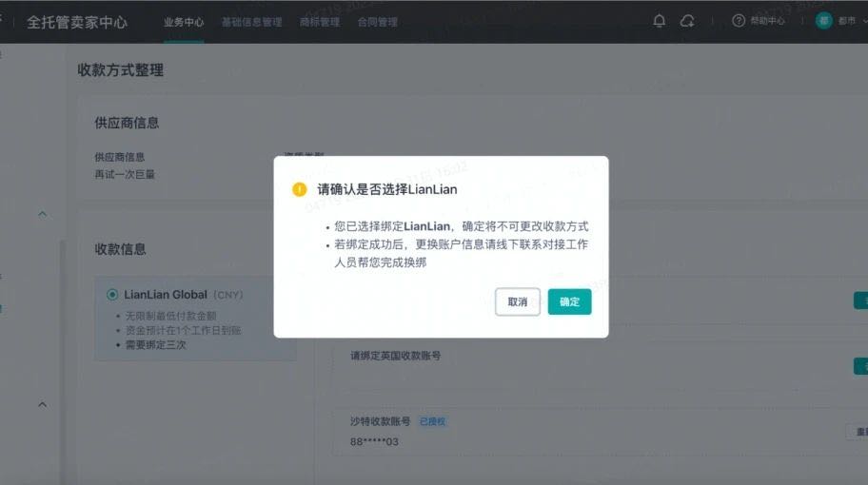Image resolution: width=868 pixels, height=485 pixels.
Task: Open the 帮助中心 help center
Action: 767,21
